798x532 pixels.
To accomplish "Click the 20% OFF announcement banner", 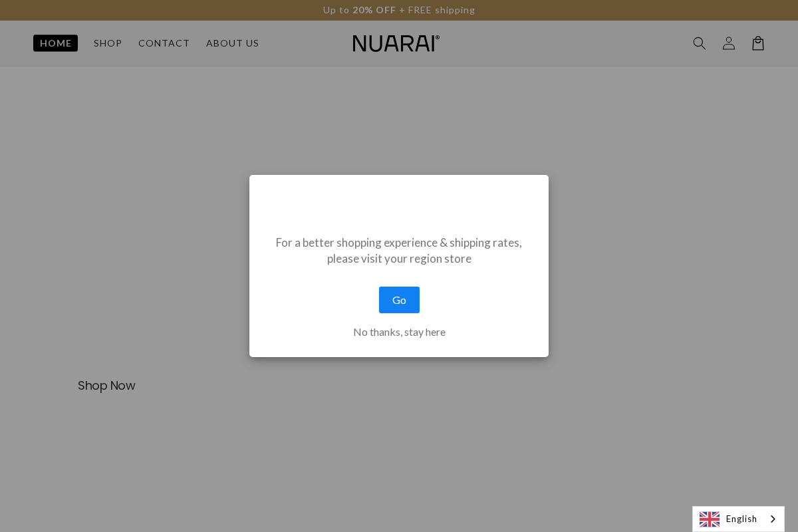I will click(399, 10).
